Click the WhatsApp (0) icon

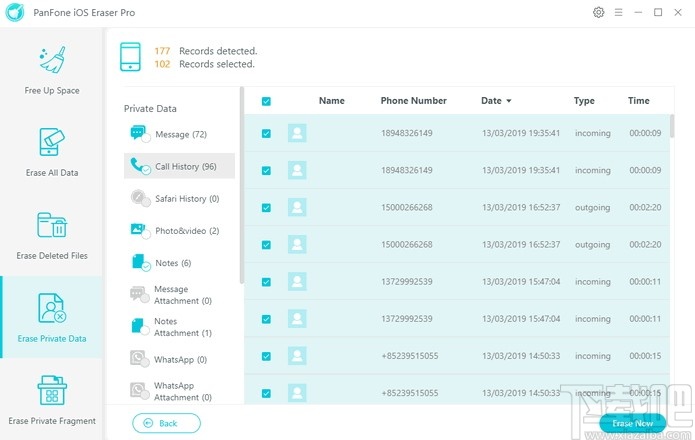139,359
